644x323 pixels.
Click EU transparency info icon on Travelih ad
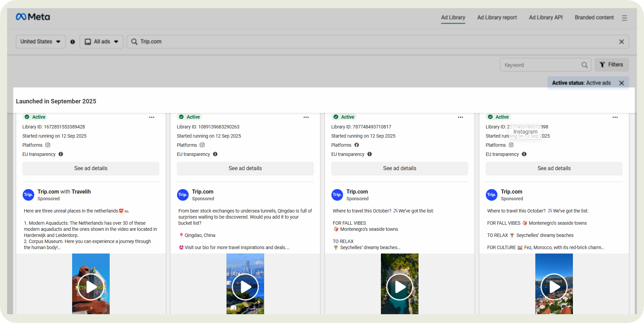pos(61,154)
